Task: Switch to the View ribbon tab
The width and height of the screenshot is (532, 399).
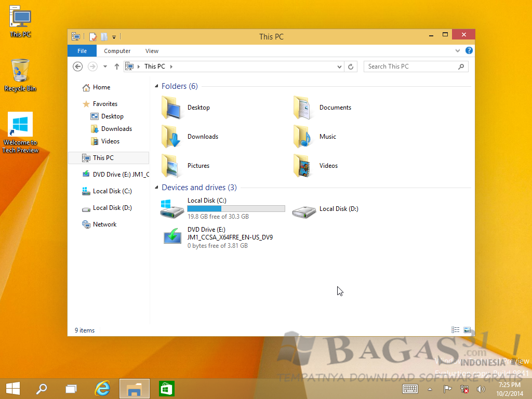Action: pyautogui.click(x=152, y=51)
